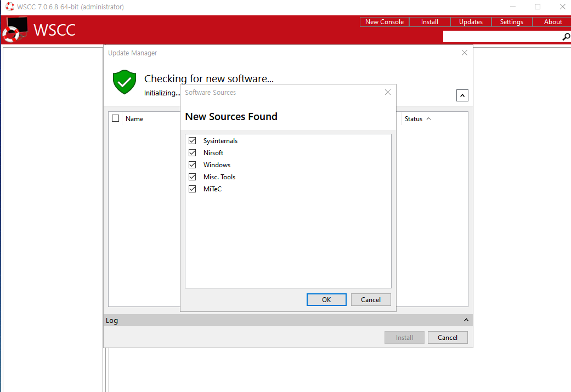Maximize the WSCC main window
The width and height of the screenshot is (571, 392).
pos(538,7)
